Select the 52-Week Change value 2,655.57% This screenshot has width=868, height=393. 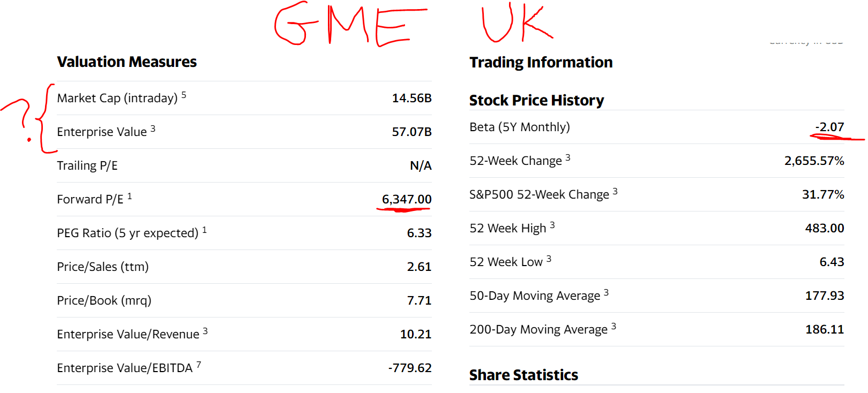[814, 161]
